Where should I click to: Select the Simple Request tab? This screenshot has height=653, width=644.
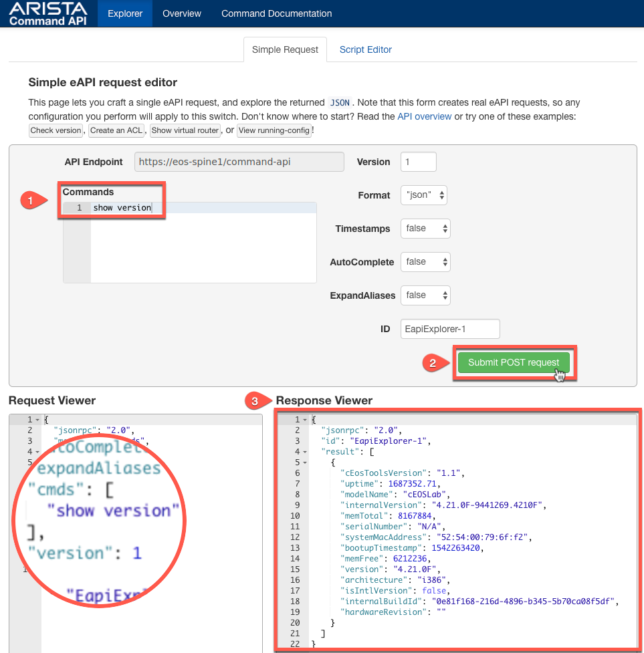[x=285, y=49]
